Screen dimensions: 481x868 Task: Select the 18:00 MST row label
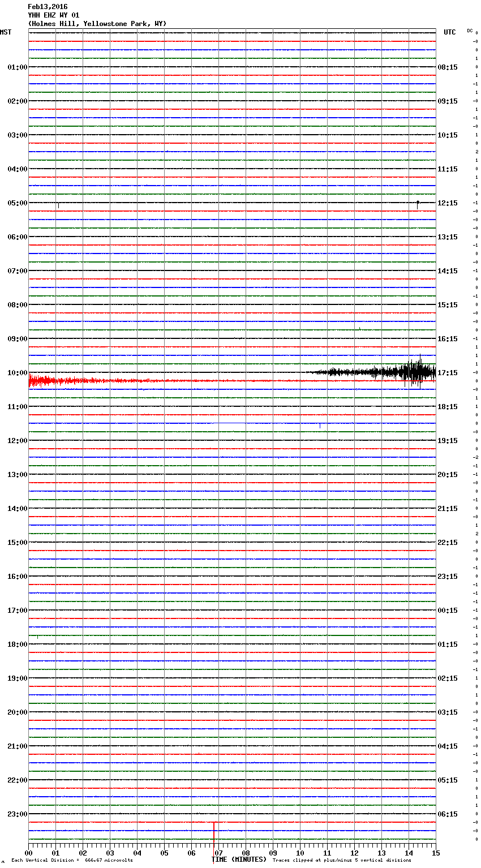tap(17, 644)
